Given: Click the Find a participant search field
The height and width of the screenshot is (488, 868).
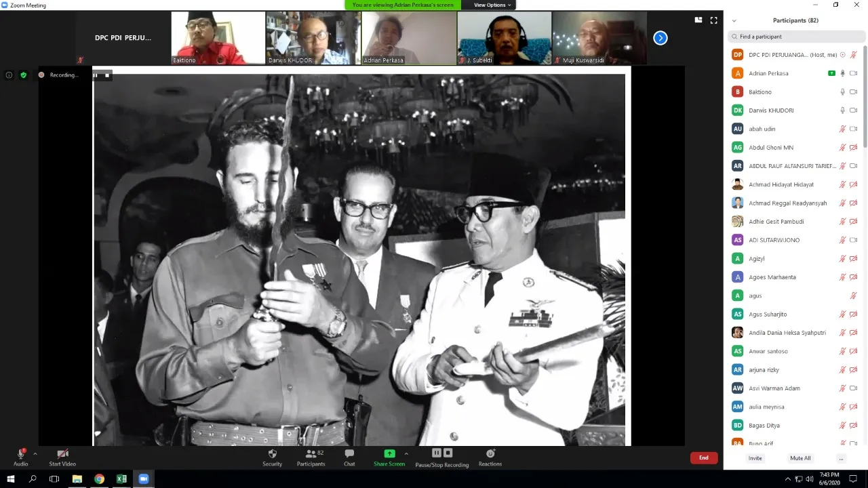Looking at the screenshot, I should pos(795,37).
